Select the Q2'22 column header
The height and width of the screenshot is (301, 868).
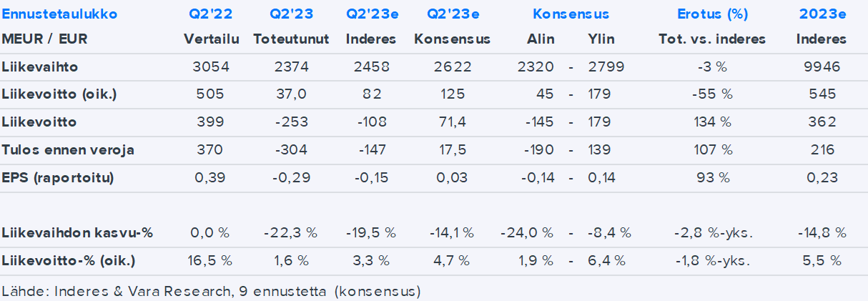[209, 14]
